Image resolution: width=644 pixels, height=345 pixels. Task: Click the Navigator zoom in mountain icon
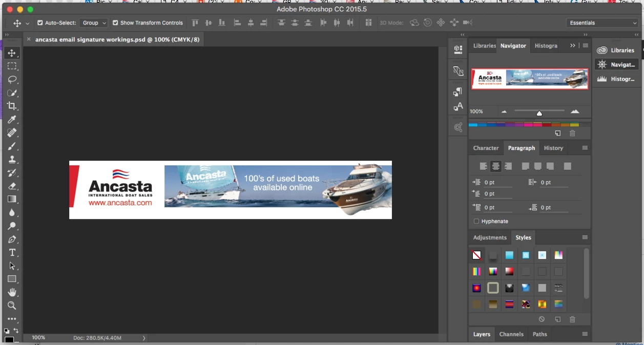575,111
